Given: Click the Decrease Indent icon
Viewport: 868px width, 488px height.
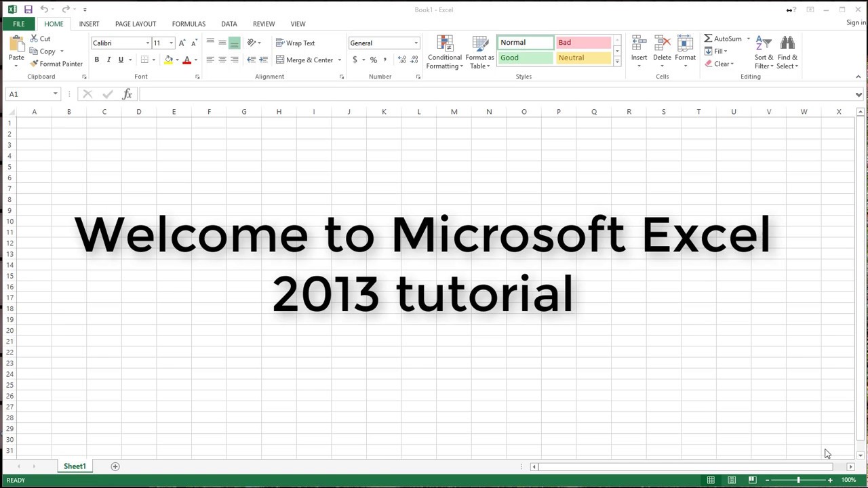Looking at the screenshot, I should (x=251, y=60).
